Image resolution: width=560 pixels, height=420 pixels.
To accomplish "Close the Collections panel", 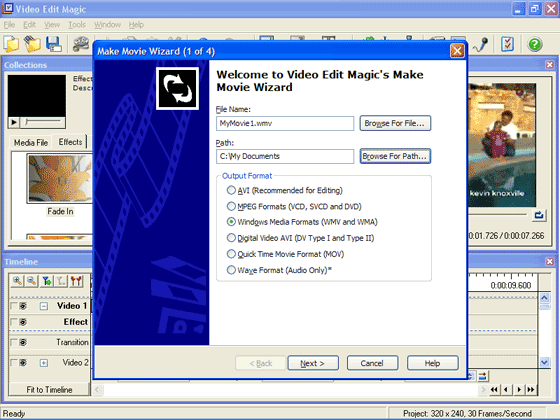I will pos(550,65).
